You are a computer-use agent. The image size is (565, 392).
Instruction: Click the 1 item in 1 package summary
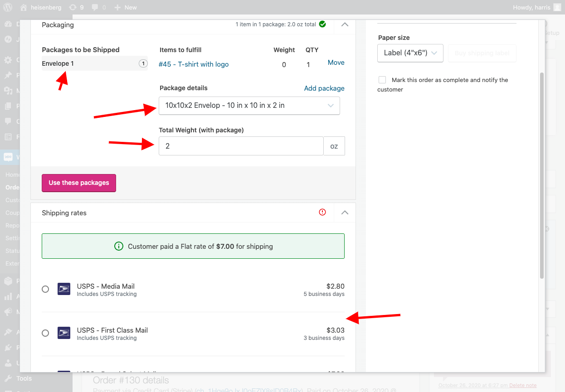[276, 24]
